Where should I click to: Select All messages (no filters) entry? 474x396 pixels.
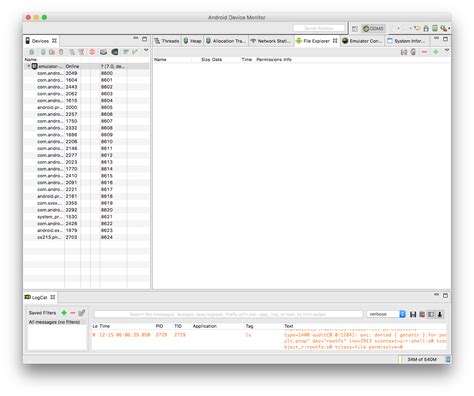tap(57, 322)
